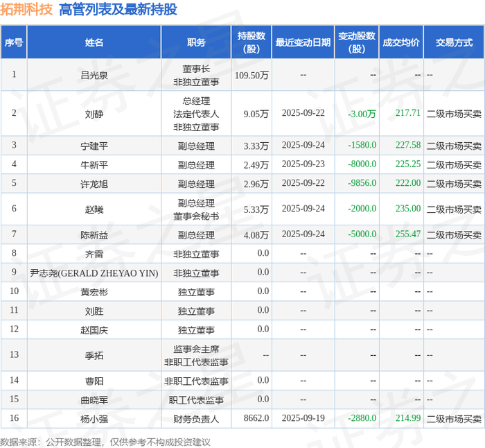Click the change value -2000.0
The height and width of the screenshot is (448, 485).
point(362,209)
